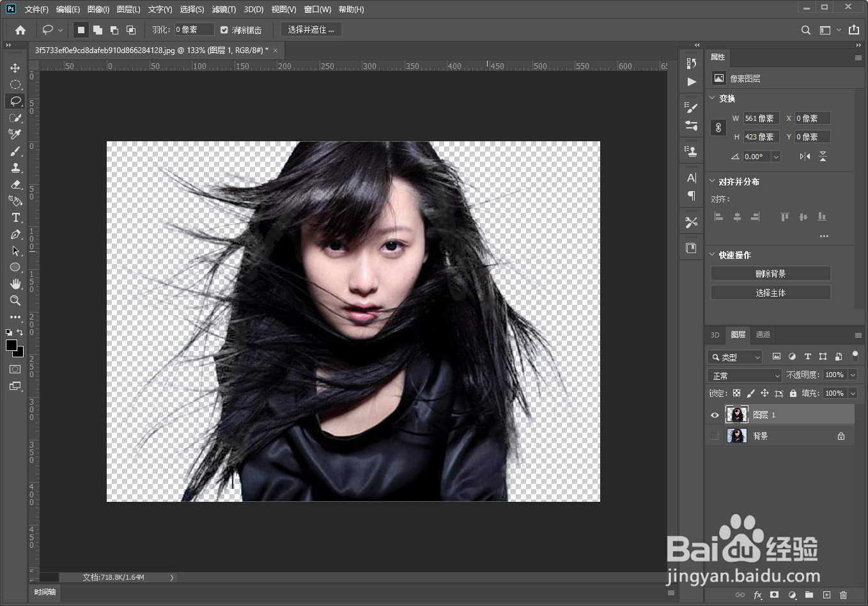The height and width of the screenshot is (606, 868).
Task: Select the Elliptical Marquee tool
Action: [15, 84]
